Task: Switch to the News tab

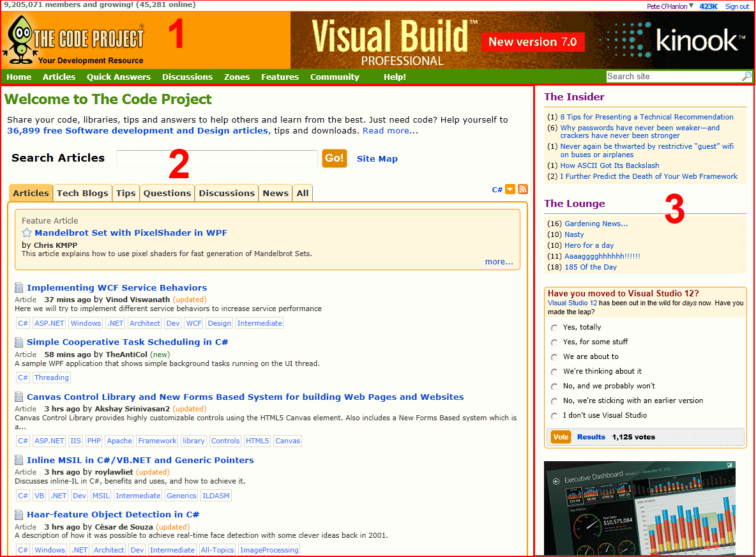Action: (275, 193)
